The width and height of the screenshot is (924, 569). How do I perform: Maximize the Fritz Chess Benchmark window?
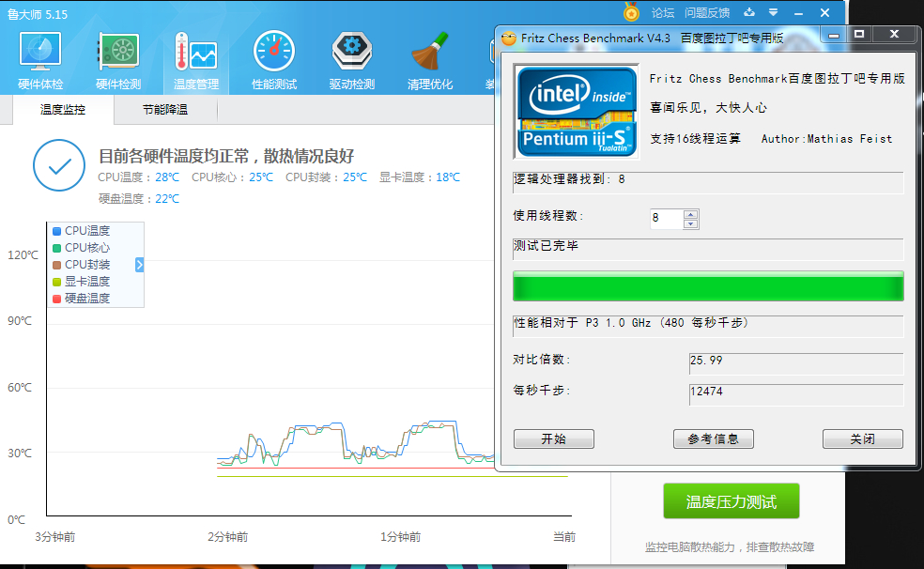click(x=859, y=35)
